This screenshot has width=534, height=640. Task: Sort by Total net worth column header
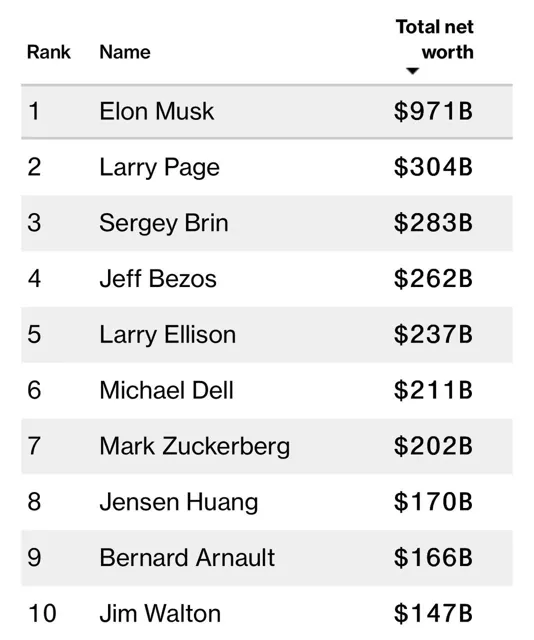[435, 40]
